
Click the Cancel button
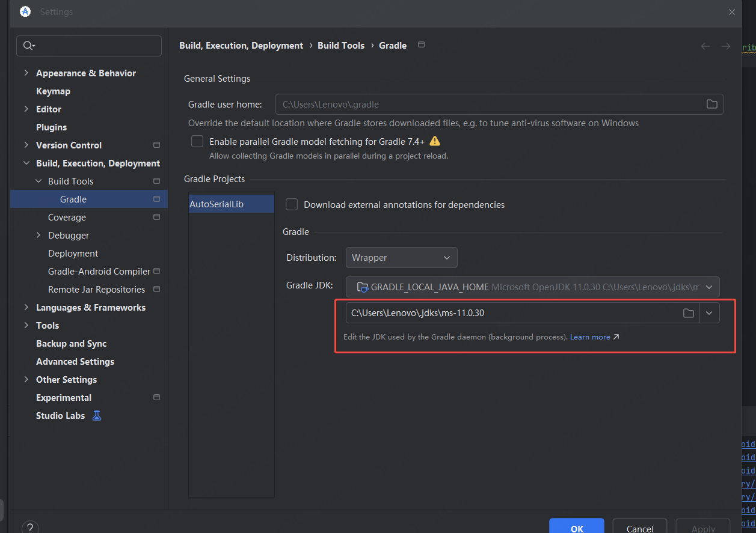(640, 526)
